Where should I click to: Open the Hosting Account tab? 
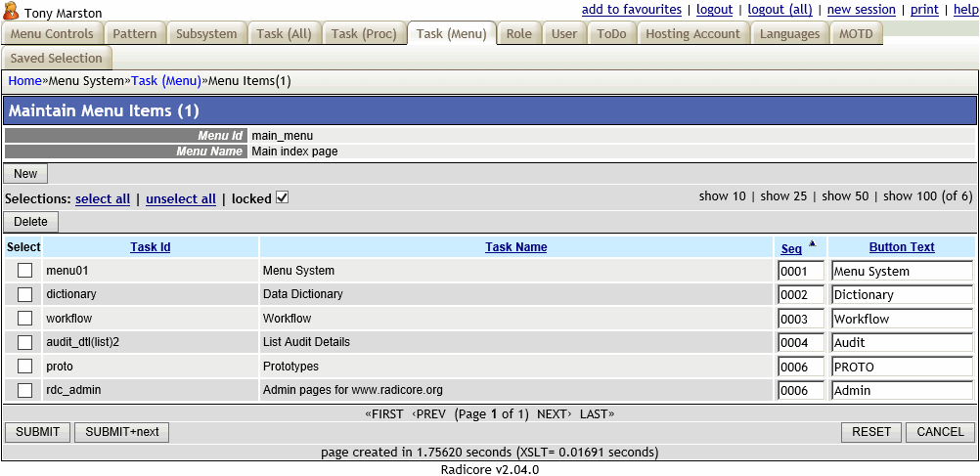692,34
